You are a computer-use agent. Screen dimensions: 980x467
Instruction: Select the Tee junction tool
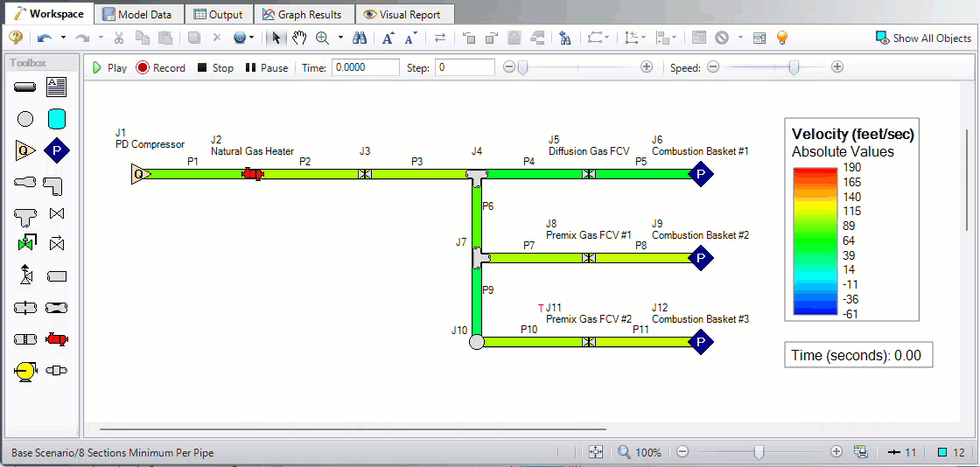(25, 213)
